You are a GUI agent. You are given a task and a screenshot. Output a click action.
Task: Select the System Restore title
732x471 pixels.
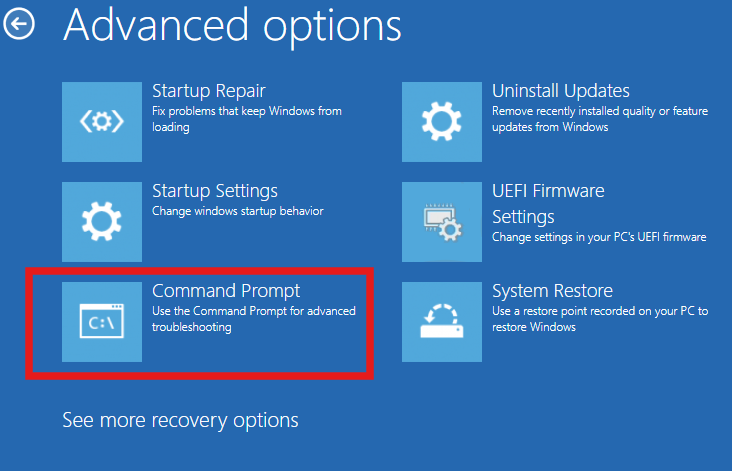552,291
